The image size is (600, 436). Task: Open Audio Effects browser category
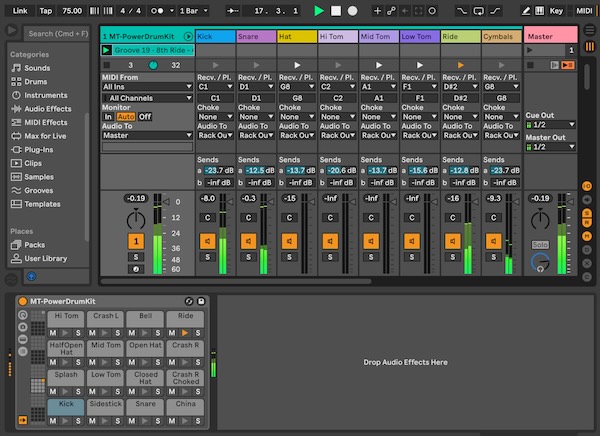coord(47,108)
